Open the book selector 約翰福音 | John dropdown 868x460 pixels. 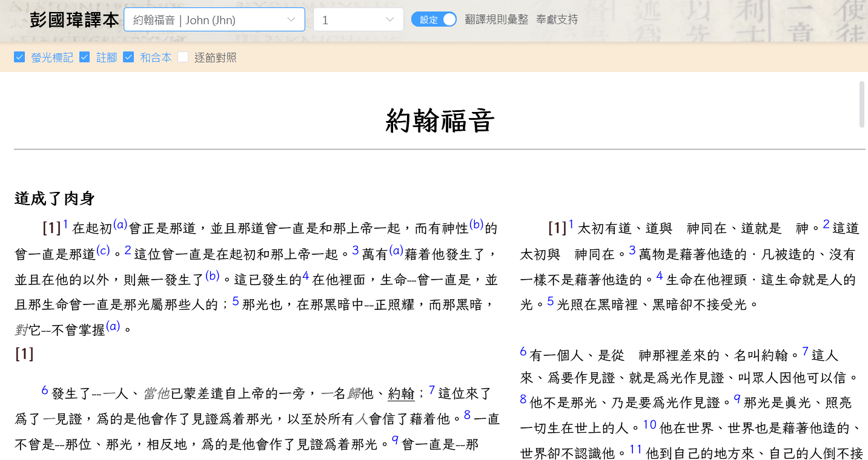(214, 19)
